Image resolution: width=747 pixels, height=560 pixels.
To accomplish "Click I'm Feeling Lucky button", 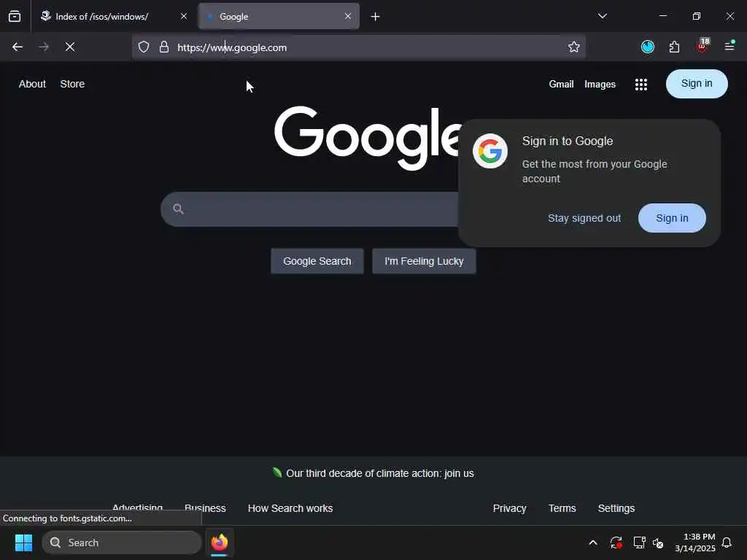I will point(424,261).
